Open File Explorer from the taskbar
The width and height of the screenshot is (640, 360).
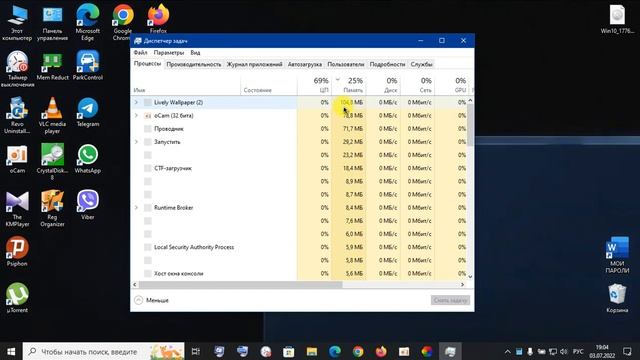click(x=312, y=351)
